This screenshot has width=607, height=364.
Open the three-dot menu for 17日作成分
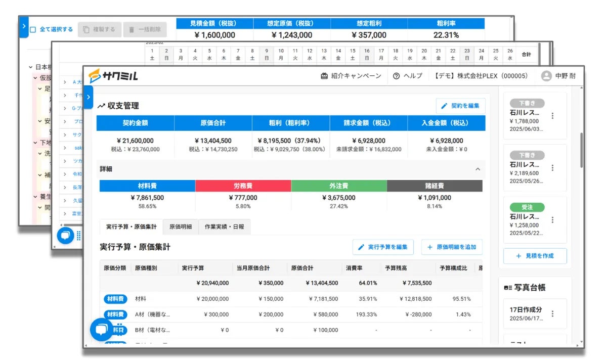click(552, 313)
